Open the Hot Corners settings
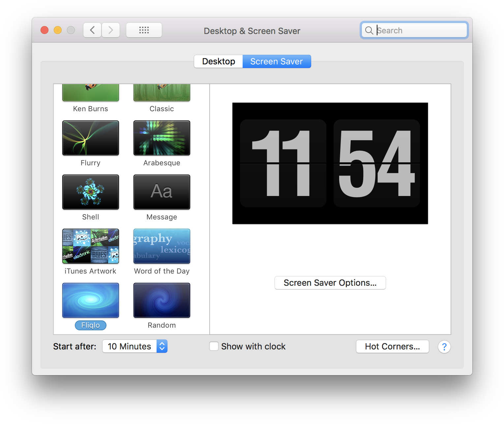This screenshot has width=504, height=424. pos(392,346)
